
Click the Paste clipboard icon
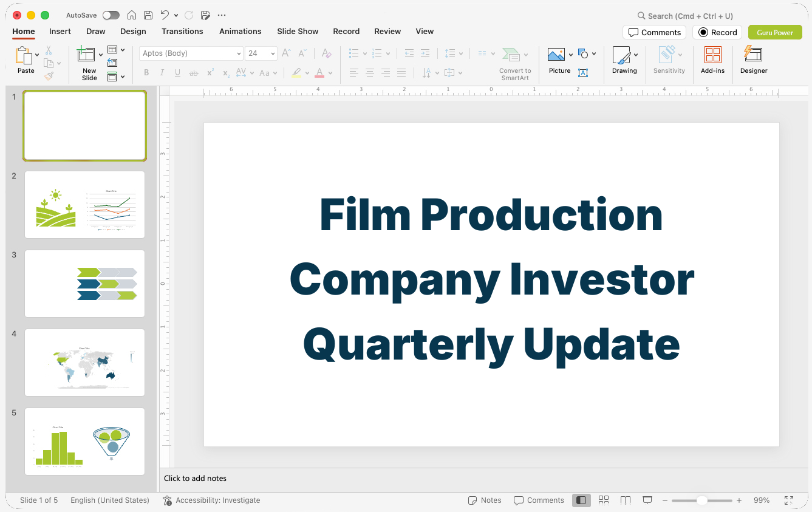tap(24, 55)
